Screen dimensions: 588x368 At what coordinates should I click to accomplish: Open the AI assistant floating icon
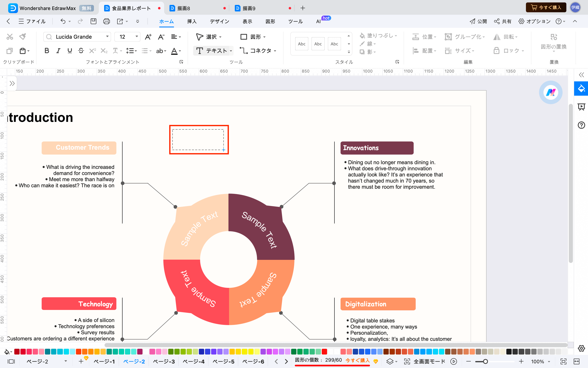point(551,92)
